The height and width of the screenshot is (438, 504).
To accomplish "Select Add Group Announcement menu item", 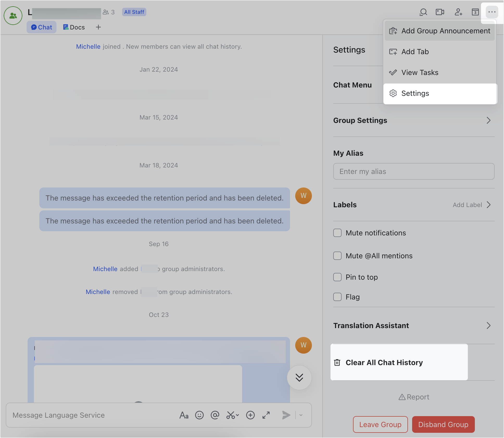I will 439,31.
